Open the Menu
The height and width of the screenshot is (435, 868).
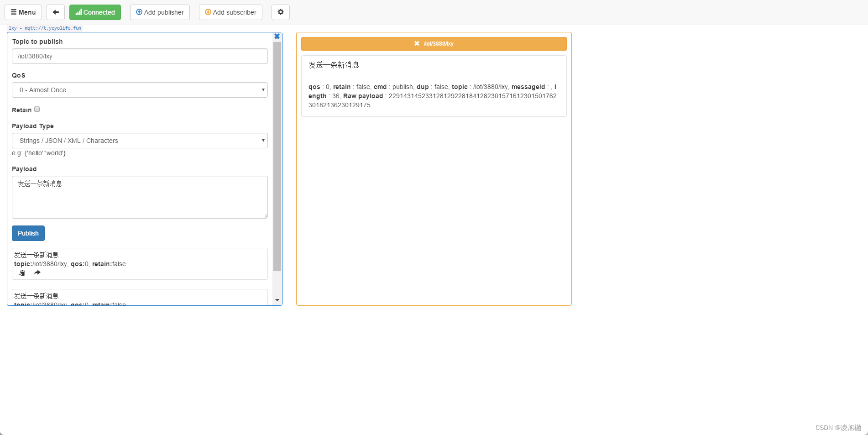tap(23, 12)
